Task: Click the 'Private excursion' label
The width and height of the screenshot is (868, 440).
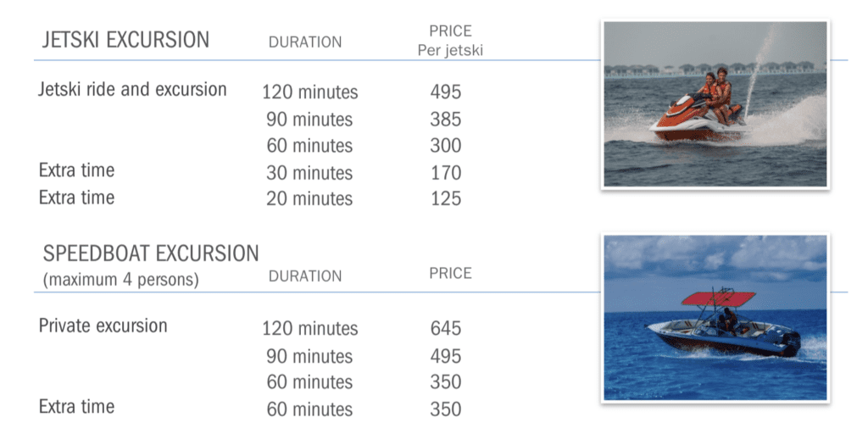Action: click(x=103, y=326)
